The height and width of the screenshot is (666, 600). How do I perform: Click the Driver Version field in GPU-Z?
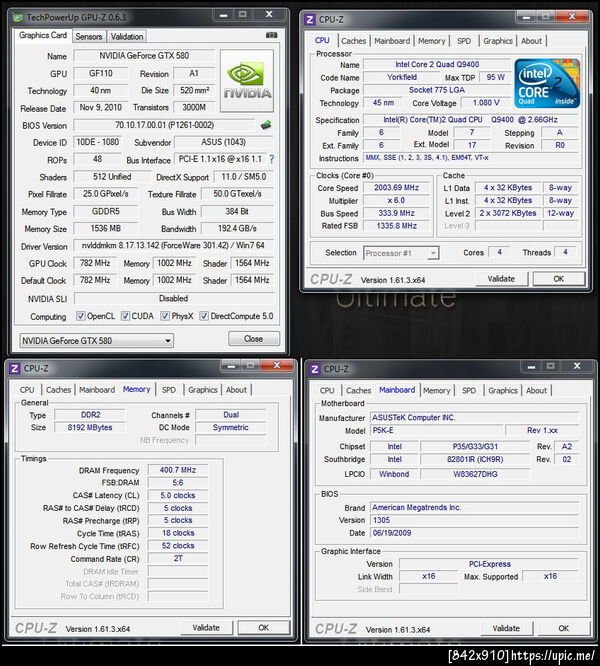pyautogui.click(x=173, y=246)
